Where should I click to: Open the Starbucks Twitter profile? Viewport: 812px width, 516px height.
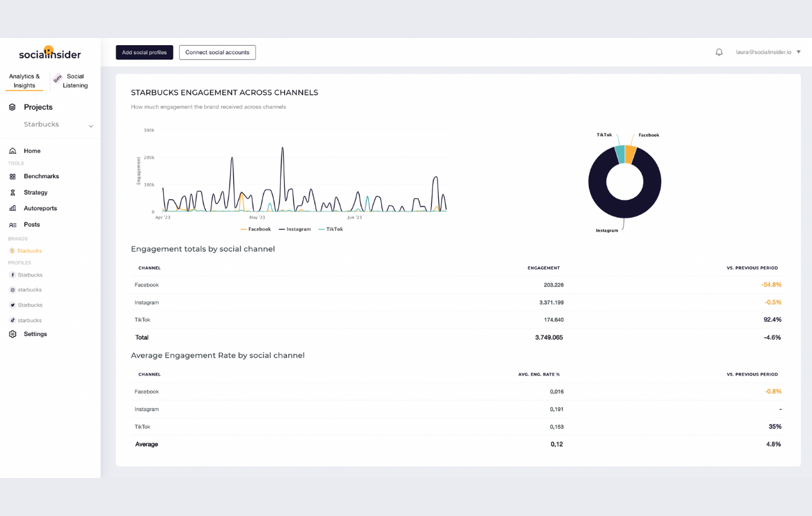pyautogui.click(x=30, y=305)
